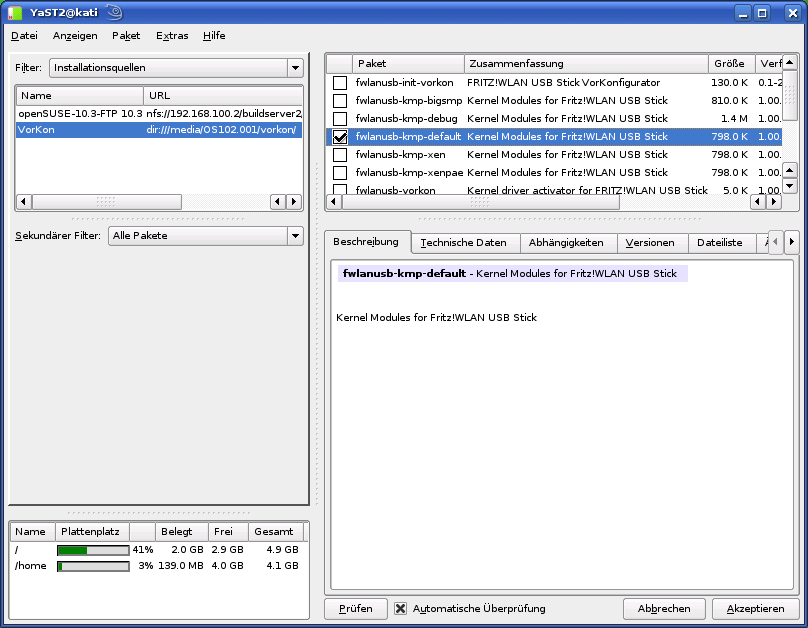Open the Hilfe menu

pos(214,36)
